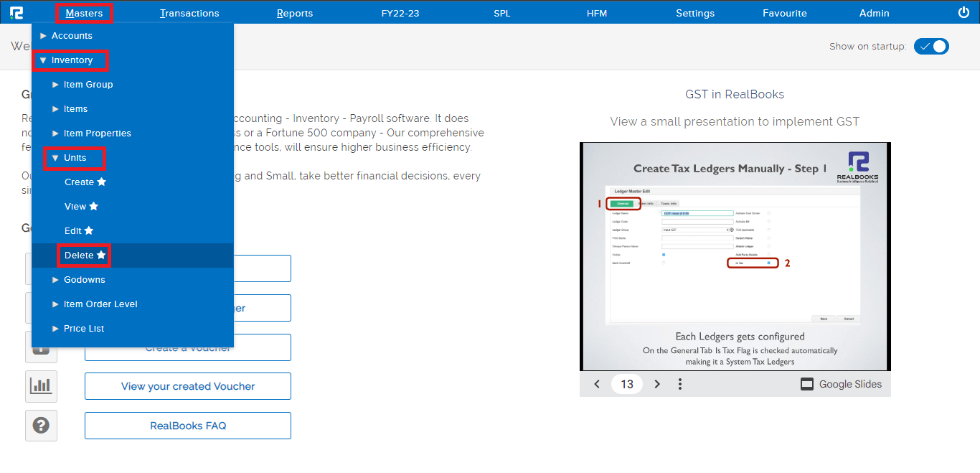This screenshot has width=980, height=473.
Task: Click the favourite star beside View
Action: [93, 207]
